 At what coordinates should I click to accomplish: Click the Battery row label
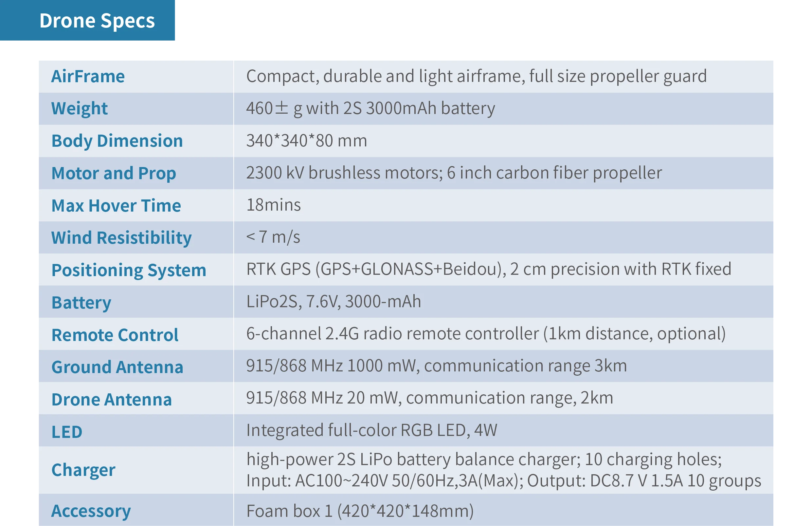pyautogui.click(x=81, y=303)
